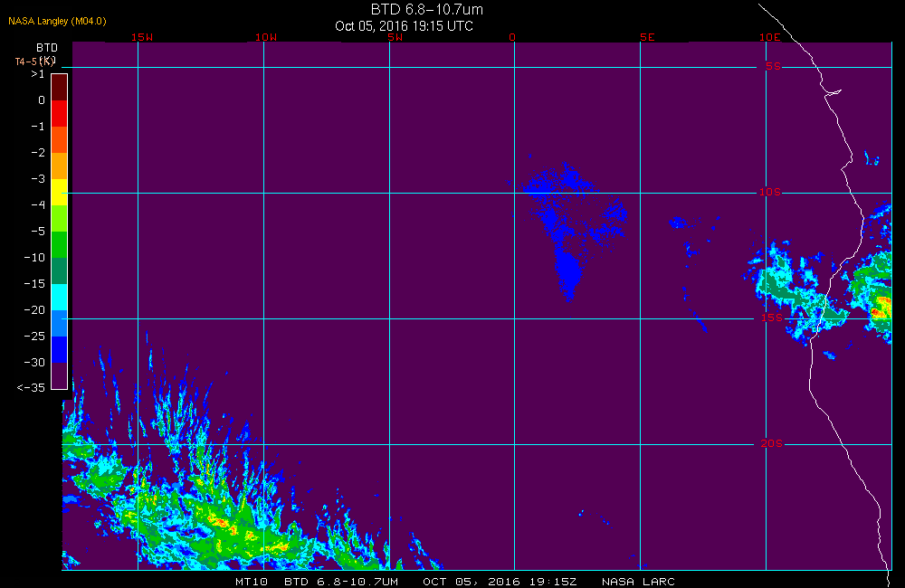Select the orange colorbar segment between -2 and -3

click(x=60, y=166)
